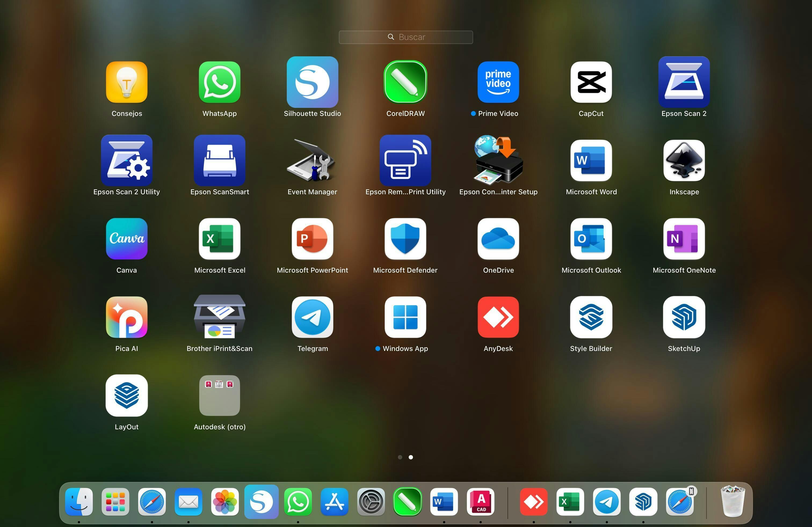Open the CorelDRAW app in Launchpad
Viewport: 812px width, 527px height.
[405, 82]
